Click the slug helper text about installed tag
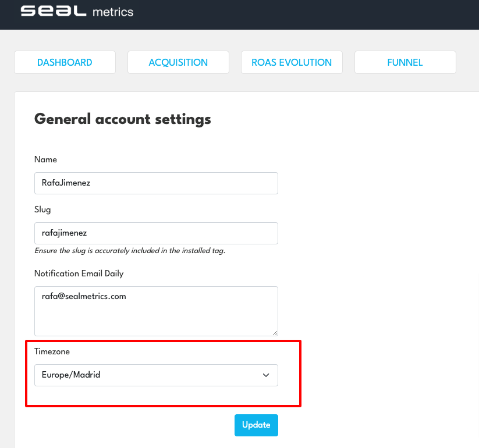 (130, 251)
